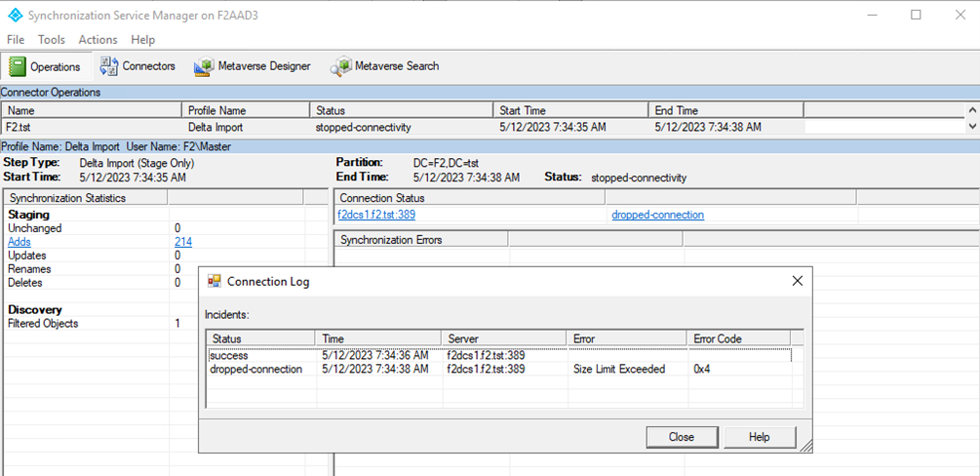Click the 7:34:38 AM incident time cell
This screenshot has width=980, height=476.
coord(375,369)
